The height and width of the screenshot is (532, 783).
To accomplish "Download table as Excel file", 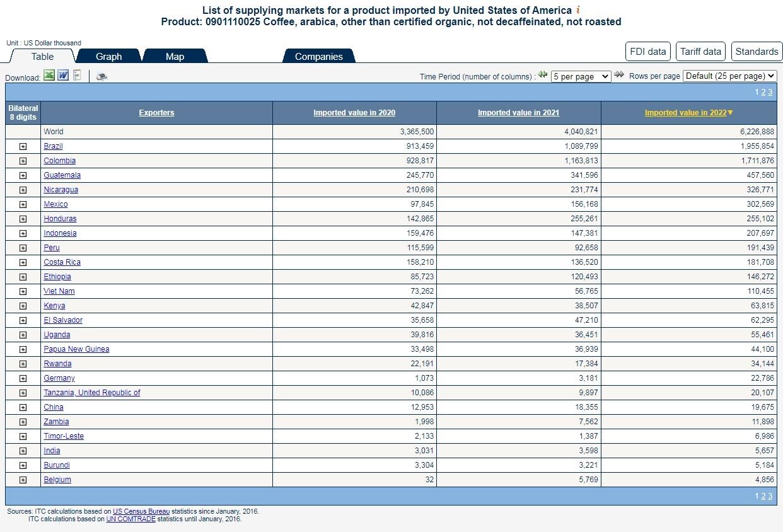I will tap(49, 76).
